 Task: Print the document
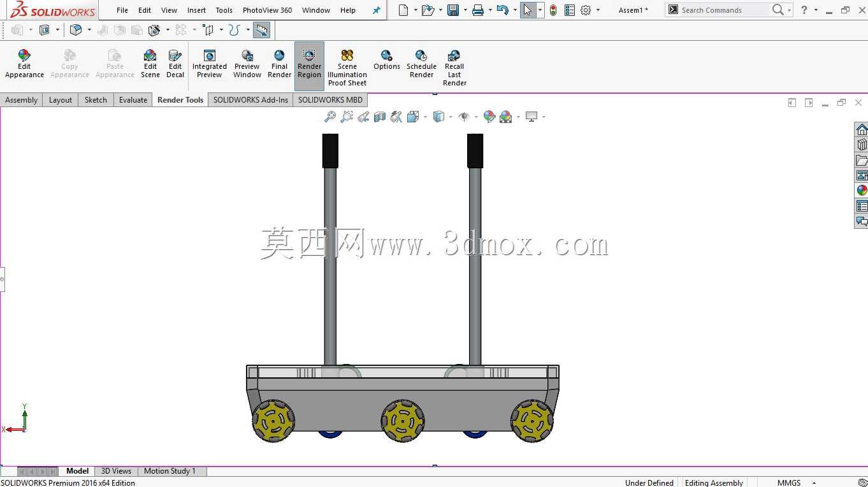(x=478, y=10)
